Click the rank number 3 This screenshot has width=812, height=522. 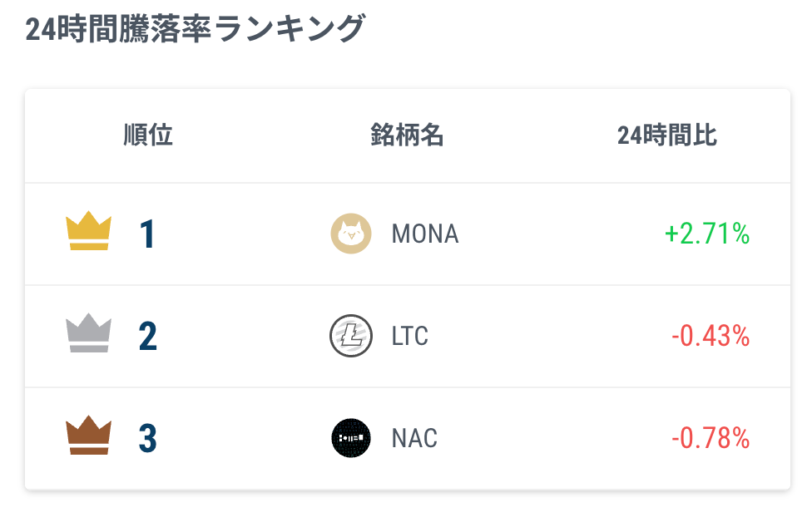point(148,439)
